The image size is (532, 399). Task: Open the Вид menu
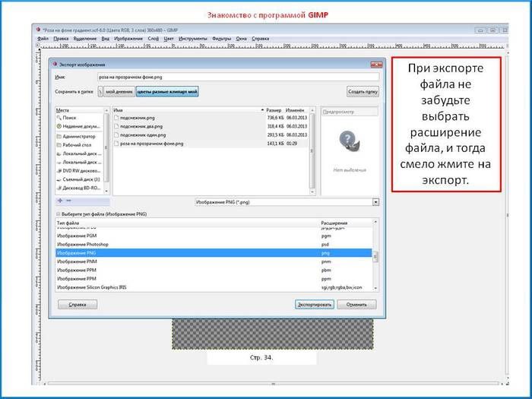pos(106,39)
